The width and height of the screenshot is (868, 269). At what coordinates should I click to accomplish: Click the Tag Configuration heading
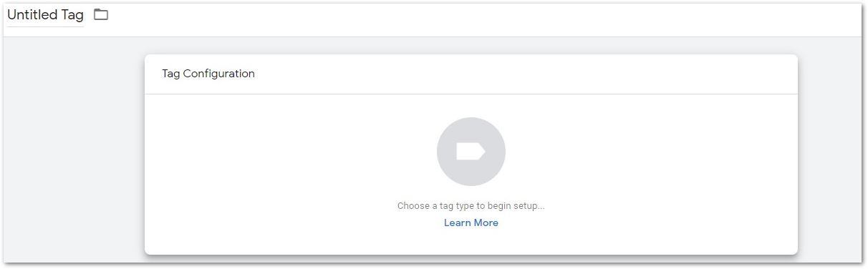coord(208,74)
